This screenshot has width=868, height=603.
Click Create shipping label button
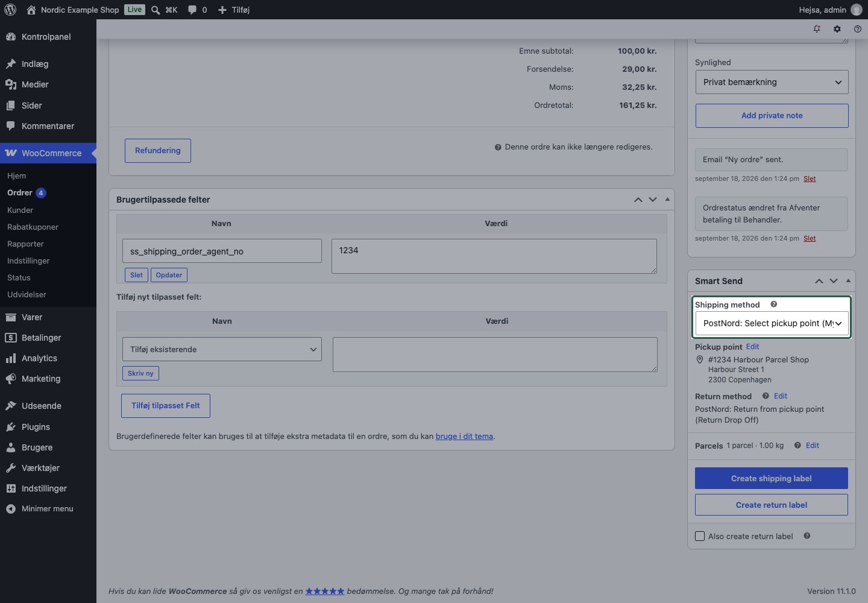click(x=772, y=478)
